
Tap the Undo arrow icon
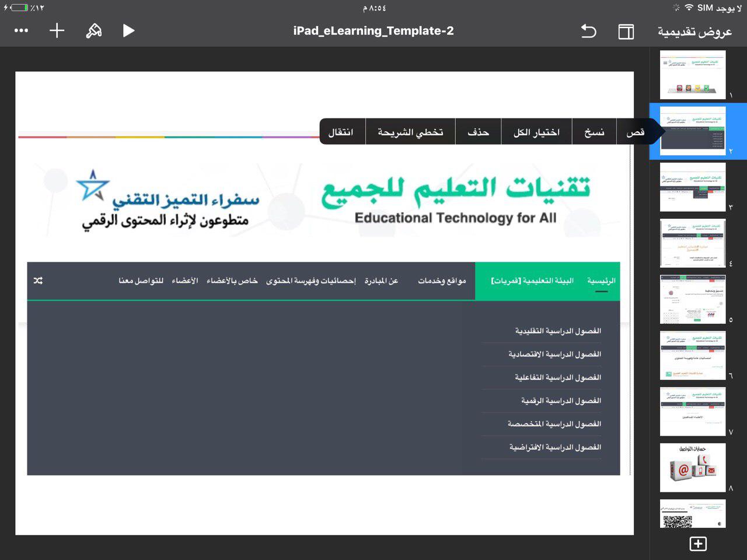coord(588,31)
